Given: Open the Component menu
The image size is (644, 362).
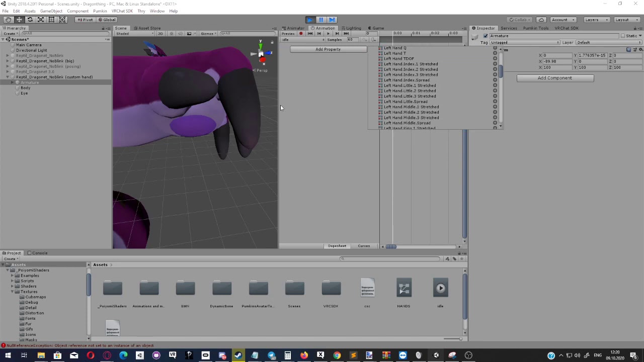Looking at the screenshot, I should (78, 11).
